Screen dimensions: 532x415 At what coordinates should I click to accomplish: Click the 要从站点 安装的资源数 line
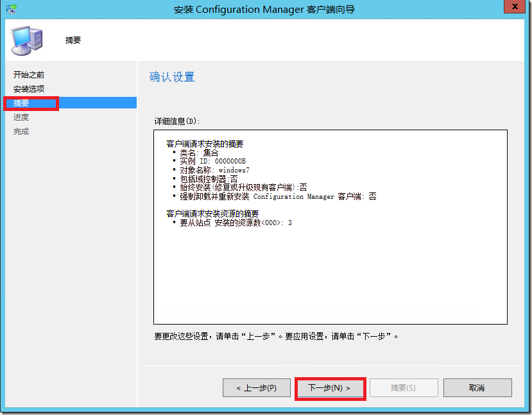coord(236,223)
